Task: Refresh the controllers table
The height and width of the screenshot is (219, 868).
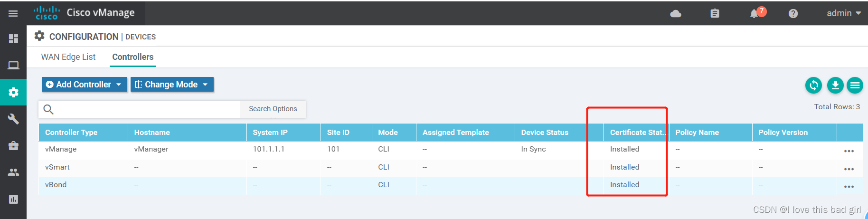Action: click(x=813, y=86)
